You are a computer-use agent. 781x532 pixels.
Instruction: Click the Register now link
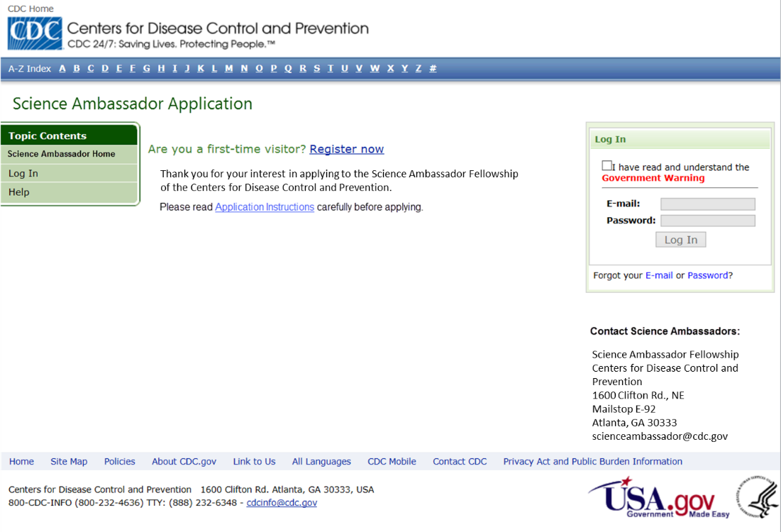point(346,149)
